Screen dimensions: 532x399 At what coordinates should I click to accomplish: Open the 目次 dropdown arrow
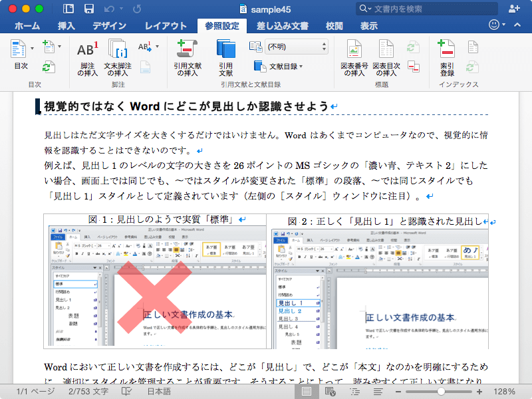click(32, 48)
